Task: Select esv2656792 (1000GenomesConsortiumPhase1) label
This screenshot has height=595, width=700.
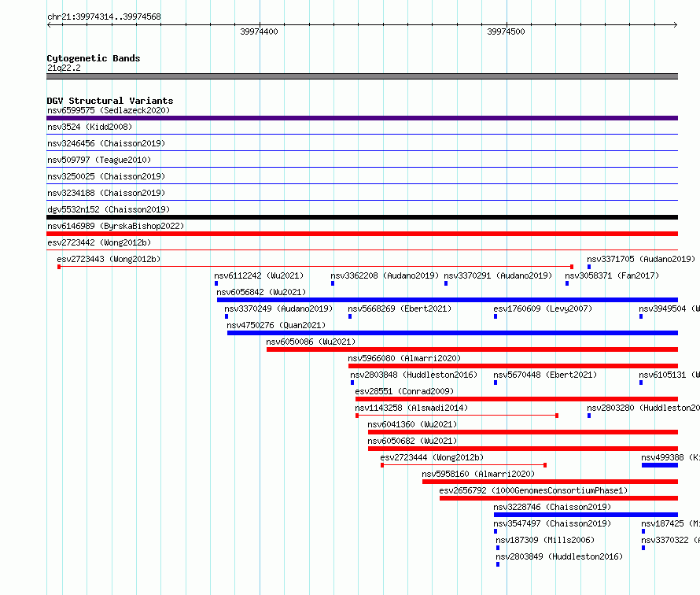Action: [x=533, y=490]
